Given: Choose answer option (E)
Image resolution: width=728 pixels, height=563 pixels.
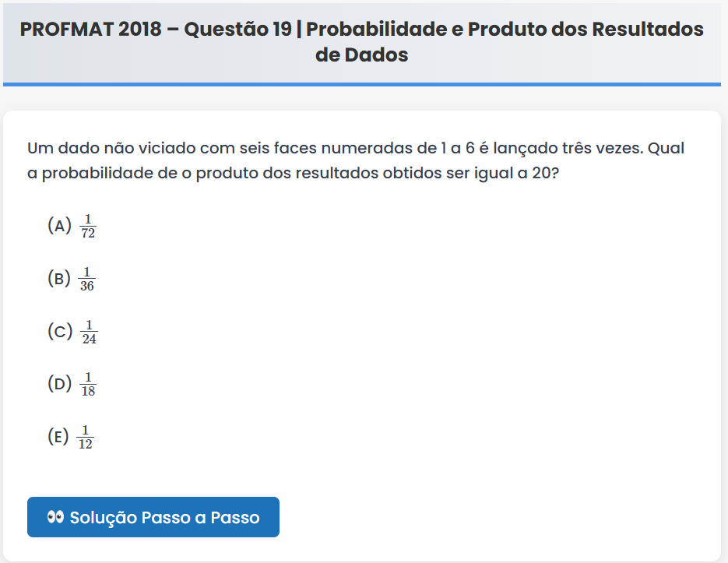Looking at the screenshot, I should click(x=58, y=436).
